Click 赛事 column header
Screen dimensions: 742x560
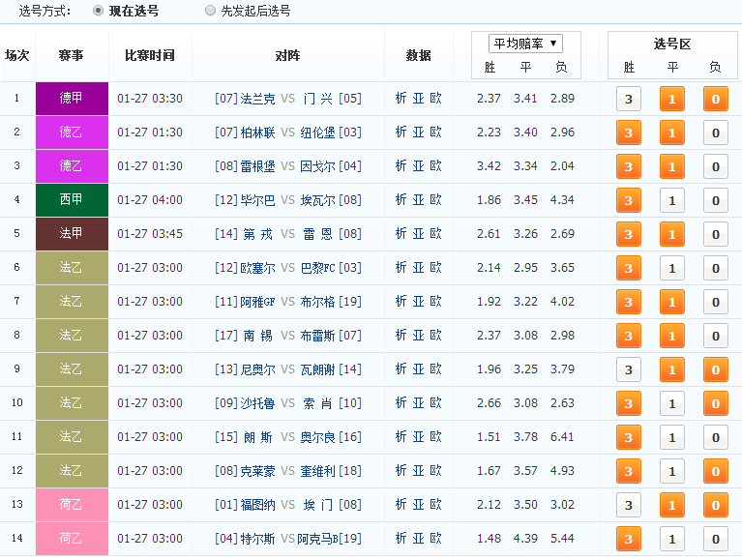coord(71,56)
